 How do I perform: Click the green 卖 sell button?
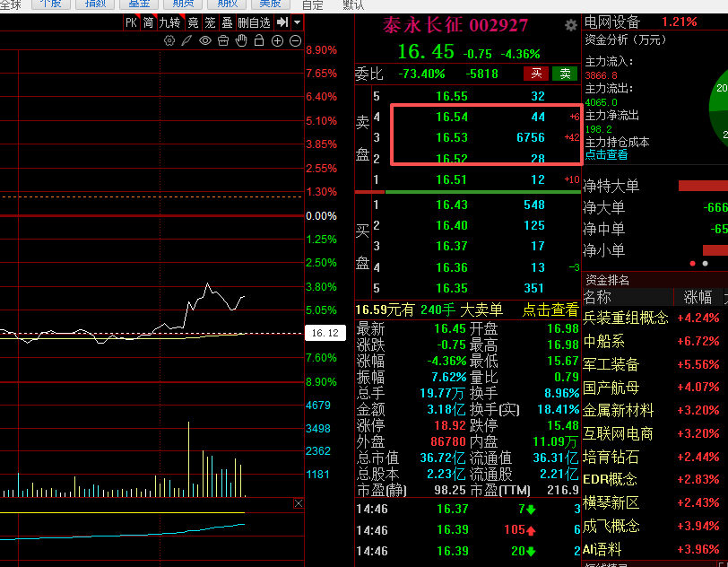point(565,74)
